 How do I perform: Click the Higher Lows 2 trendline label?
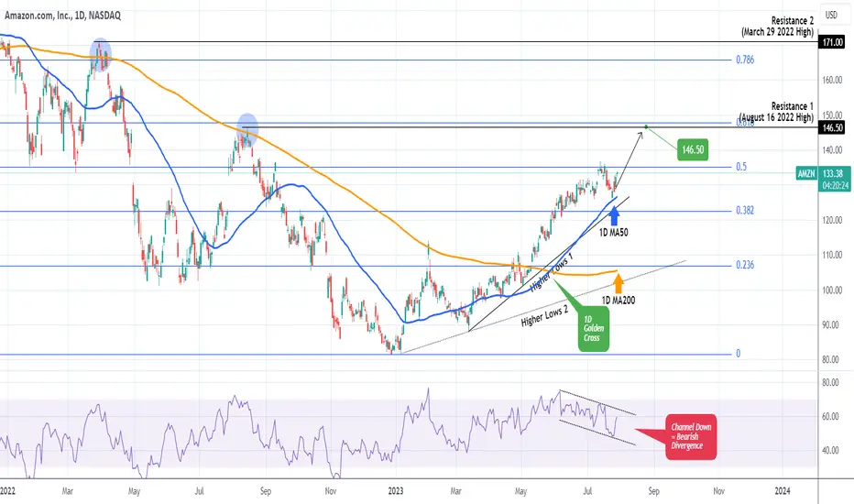544,316
